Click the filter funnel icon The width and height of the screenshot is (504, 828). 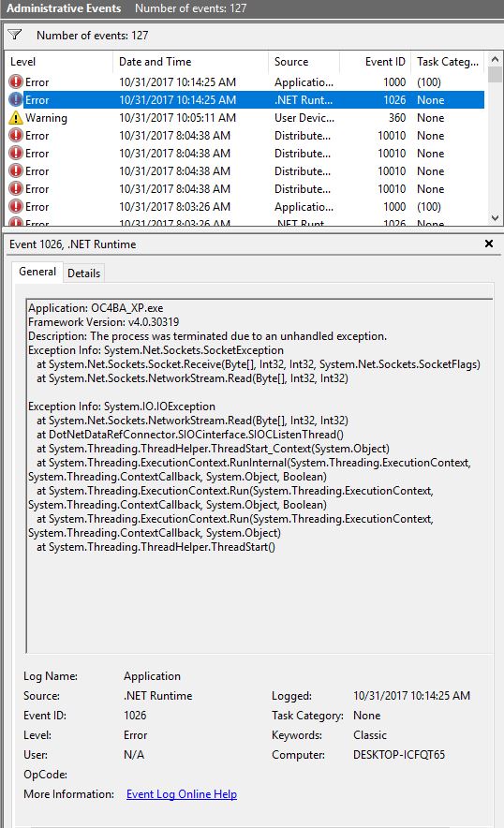click(x=15, y=35)
